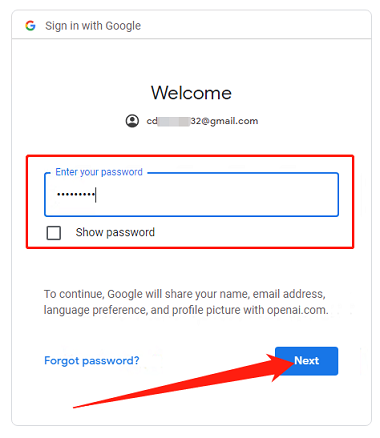The image size is (380, 438).
Task: Click the tail end of red arrow
Action: point(76,407)
